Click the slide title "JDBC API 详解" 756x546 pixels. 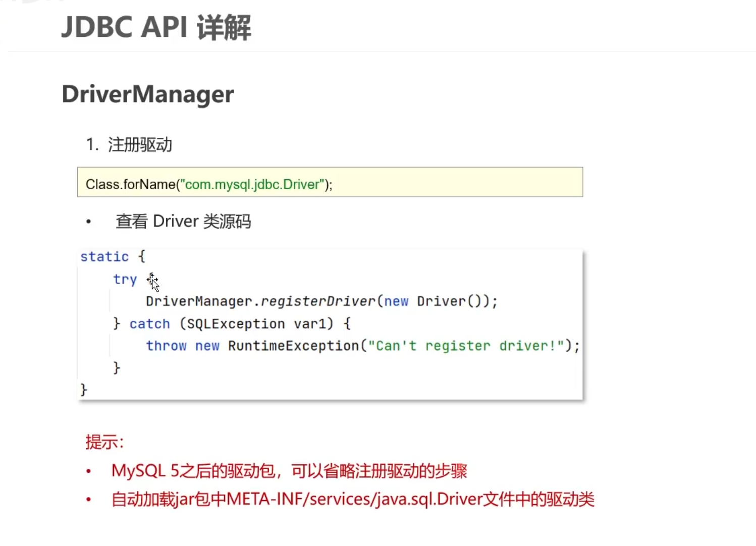tap(156, 27)
